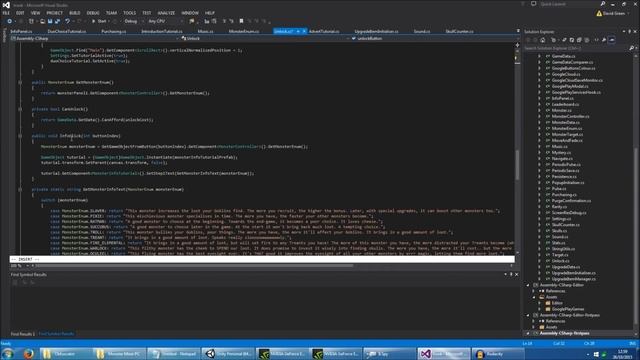
Task: Click the Navigate Backward toolbar icon
Action: (9, 21)
